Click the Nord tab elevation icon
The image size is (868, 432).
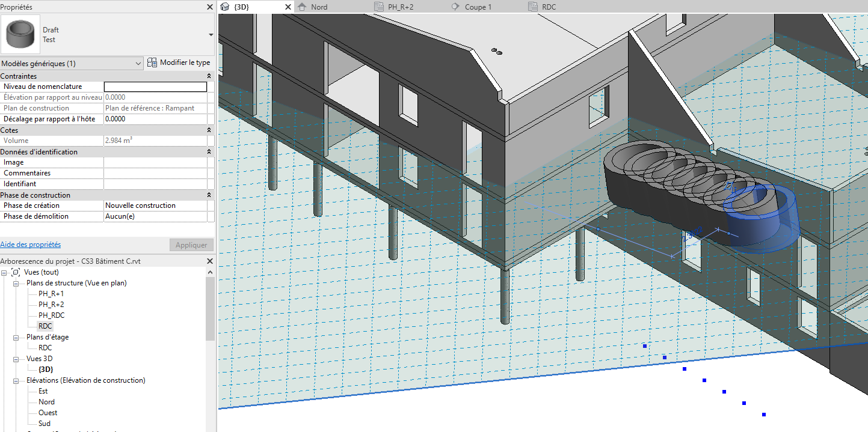coord(302,7)
